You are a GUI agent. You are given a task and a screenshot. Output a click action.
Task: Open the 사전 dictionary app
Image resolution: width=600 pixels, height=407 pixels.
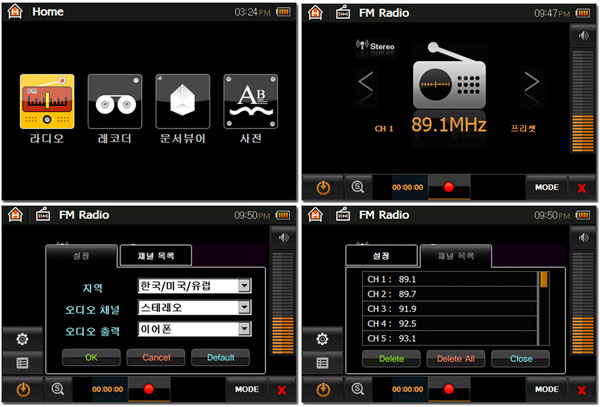(x=250, y=102)
